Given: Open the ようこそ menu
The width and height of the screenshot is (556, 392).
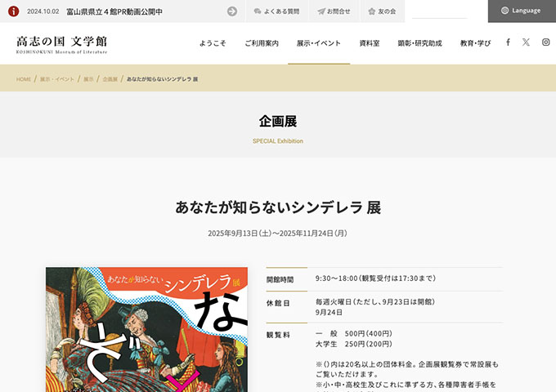Looking at the screenshot, I should (x=213, y=43).
